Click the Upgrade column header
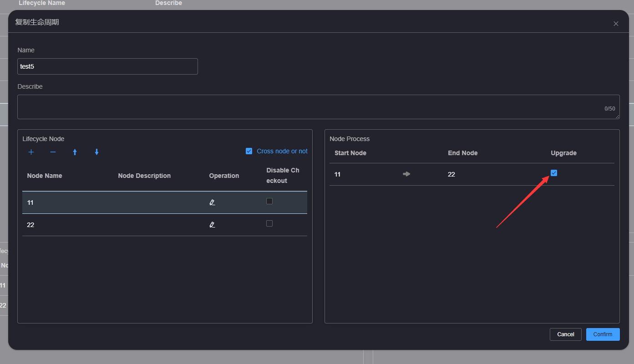This screenshot has height=364, width=634. coord(564,153)
